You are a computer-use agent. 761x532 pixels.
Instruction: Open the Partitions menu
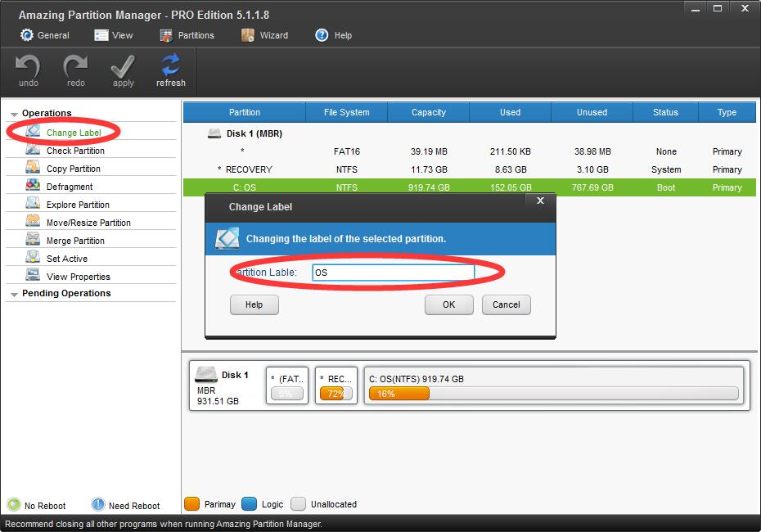[187, 35]
